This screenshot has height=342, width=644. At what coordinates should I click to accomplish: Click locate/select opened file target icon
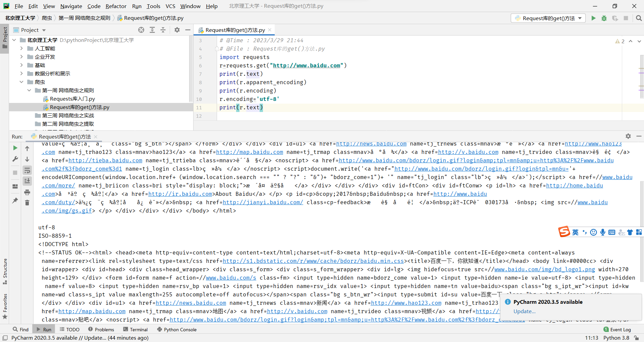[x=141, y=30]
